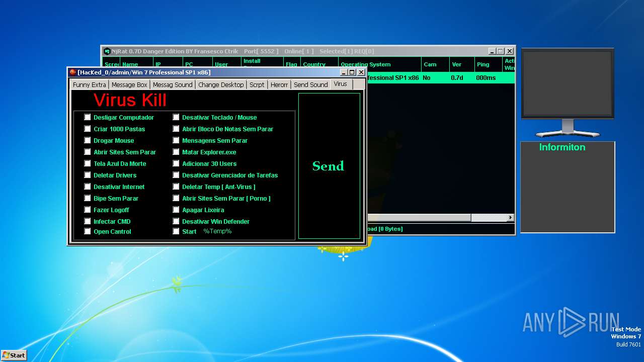Enable the Fazer Logoff checkbox
This screenshot has width=644, height=362.
coord(88,210)
